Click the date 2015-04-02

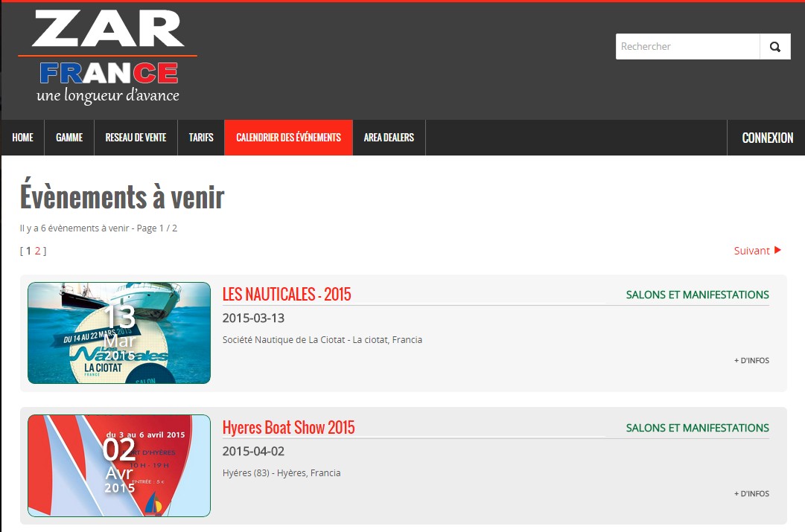pyautogui.click(x=253, y=452)
